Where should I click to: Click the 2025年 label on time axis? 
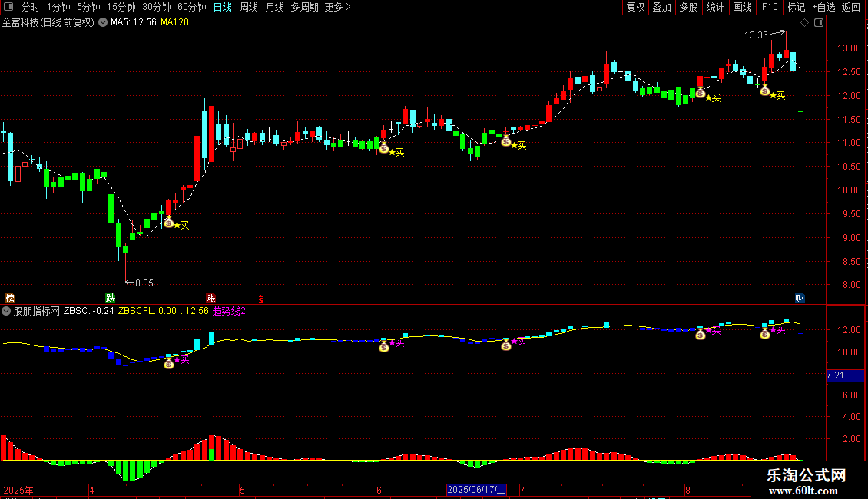[18, 490]
